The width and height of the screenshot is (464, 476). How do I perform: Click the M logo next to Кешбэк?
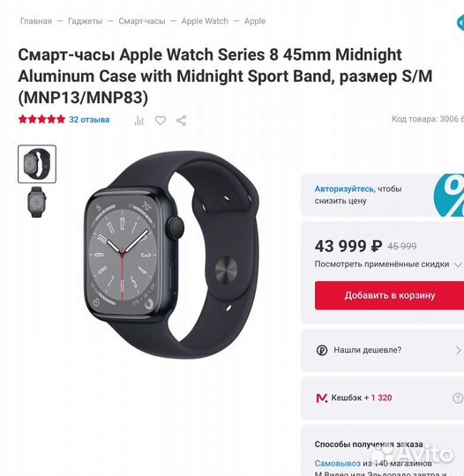[x=322, y=398]
